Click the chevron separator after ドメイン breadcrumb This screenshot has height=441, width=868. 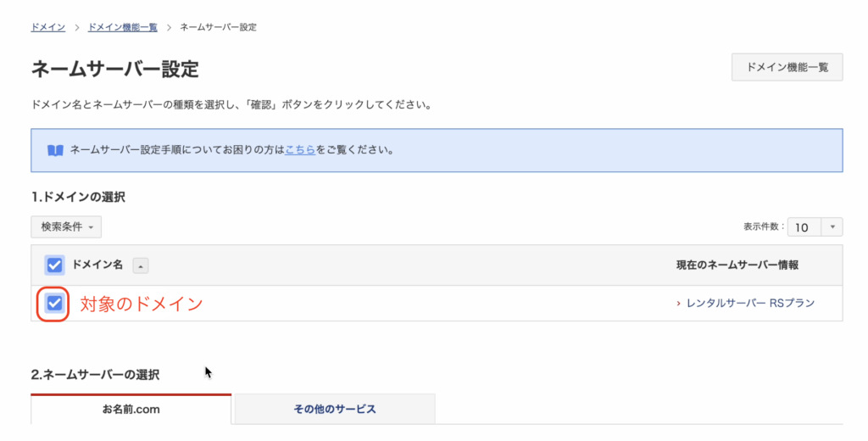(77, 27)
